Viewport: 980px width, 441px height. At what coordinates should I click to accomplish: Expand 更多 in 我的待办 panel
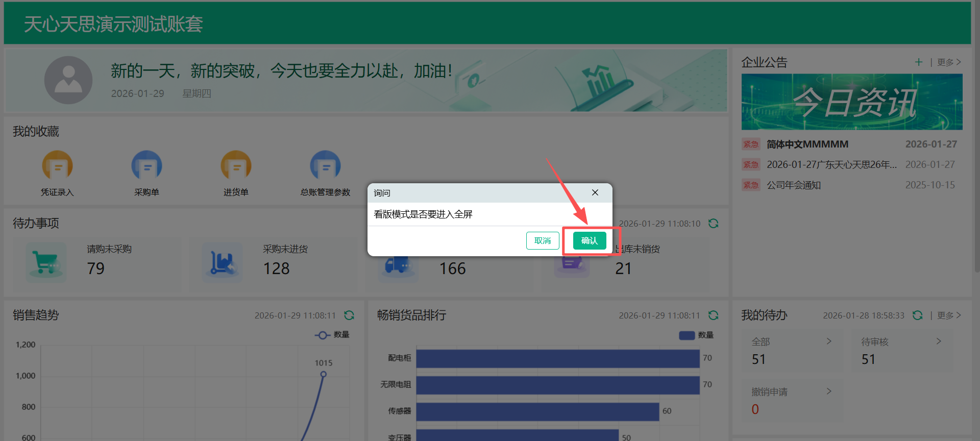click(x=948, y=315)
